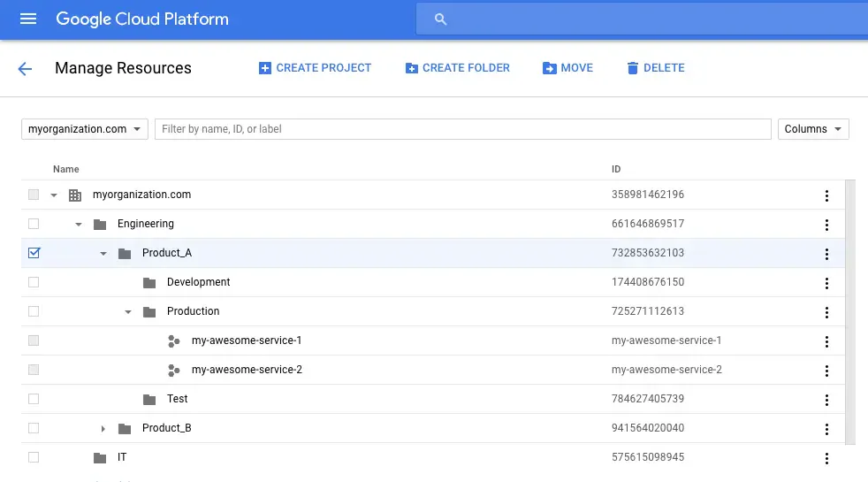The width and height of the screenshot is (868, 482).
Task: Select the my-awesome-service-1 project name
Action: [x=247, y=340]
